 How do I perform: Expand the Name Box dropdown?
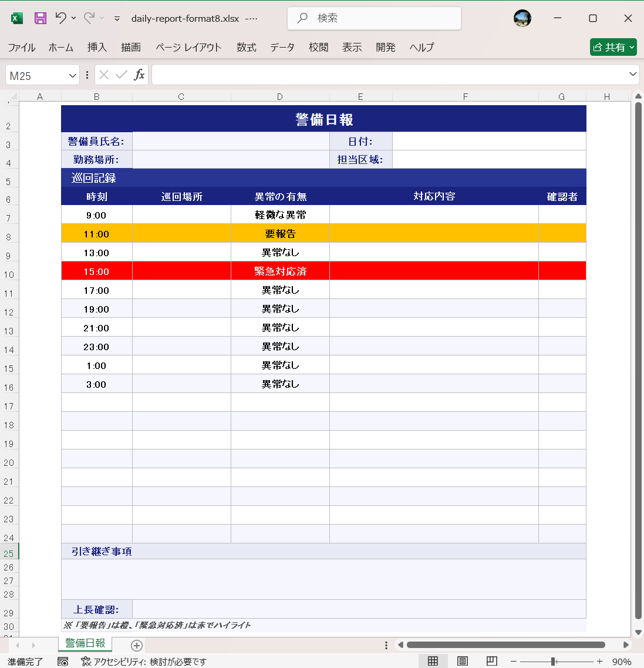point(72,75)
